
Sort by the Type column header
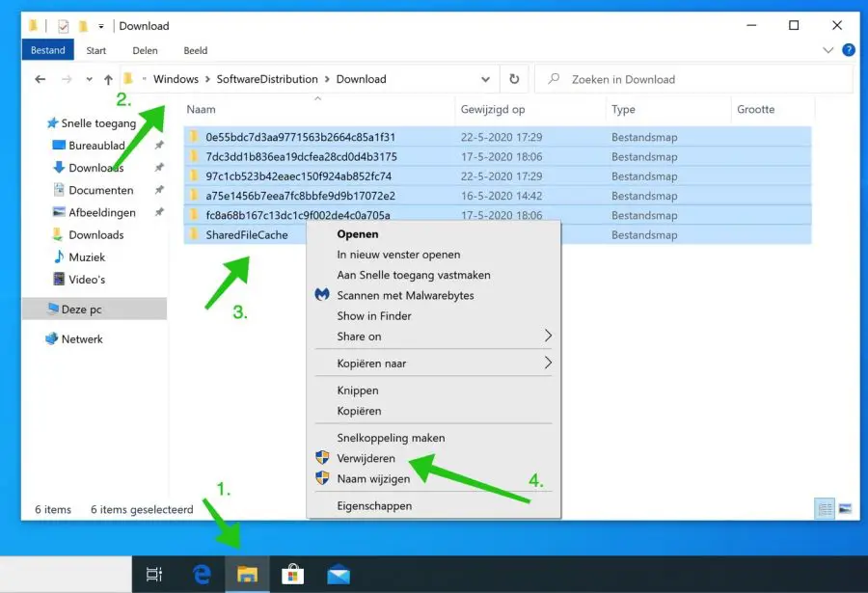(x=623, y=109)
